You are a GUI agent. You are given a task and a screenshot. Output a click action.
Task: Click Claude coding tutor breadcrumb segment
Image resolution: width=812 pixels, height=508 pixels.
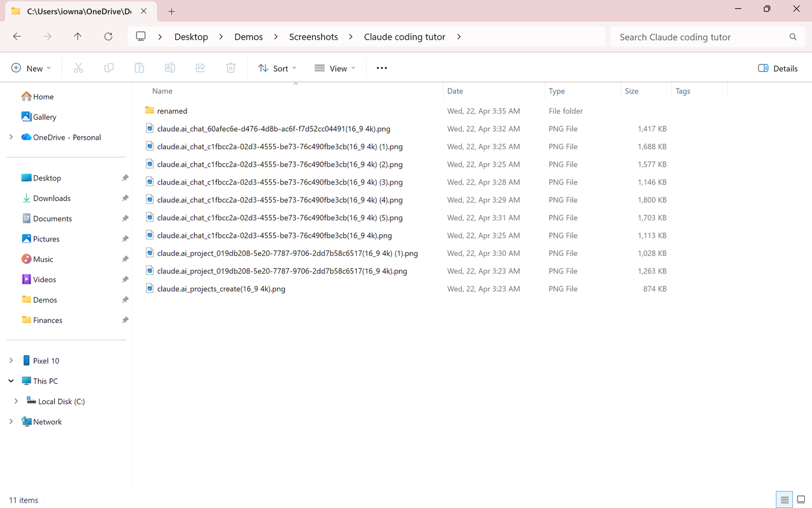pyautogui.click(x=405, y=37)
